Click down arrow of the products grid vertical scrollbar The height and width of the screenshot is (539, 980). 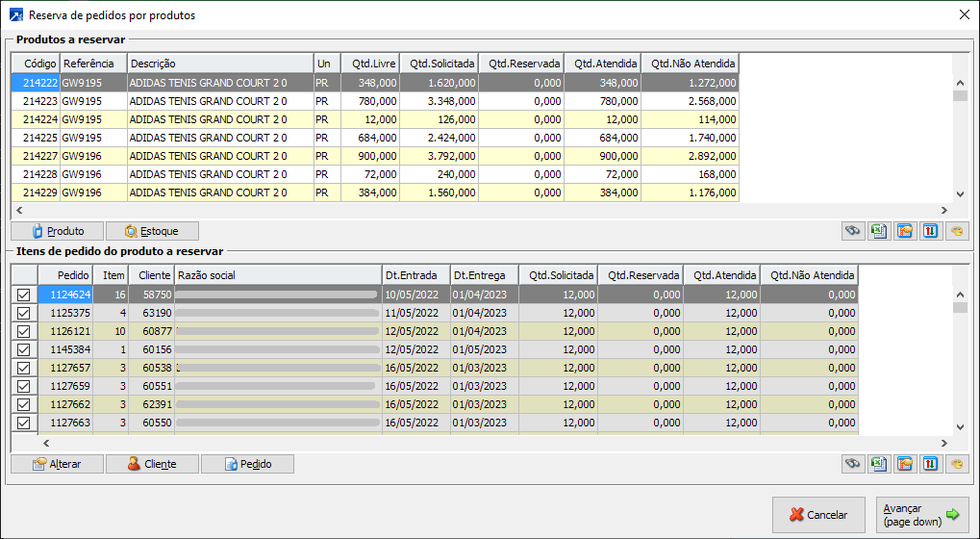959,193
